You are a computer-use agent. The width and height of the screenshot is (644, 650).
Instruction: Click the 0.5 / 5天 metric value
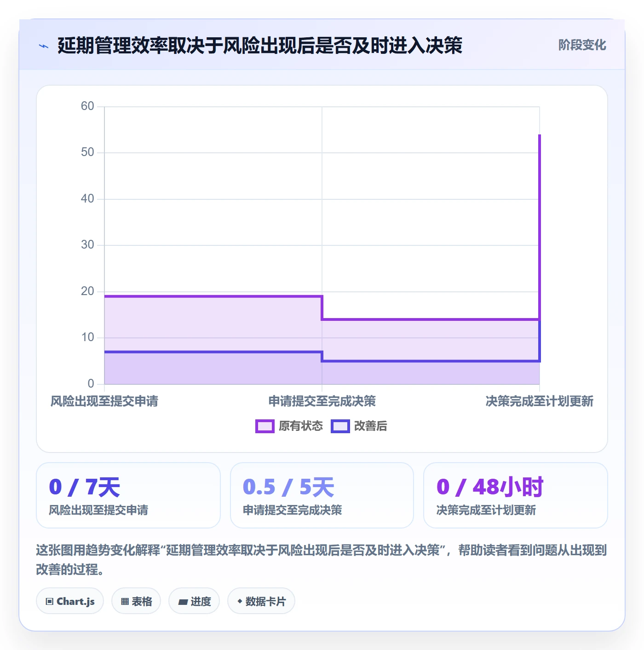point(288,487)
